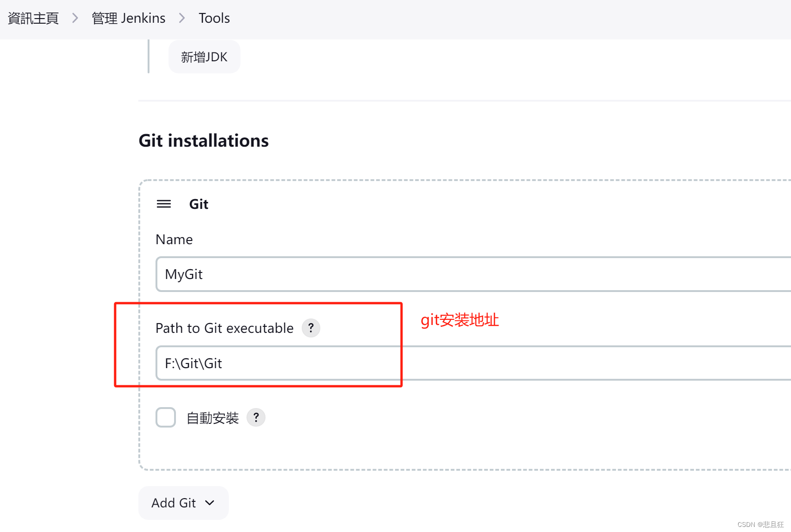Image resolution: width=791 pixels, height=532 pixels.
Task: Click chevron after 管理 Jenkins breadcrumb
Action: 182,18
